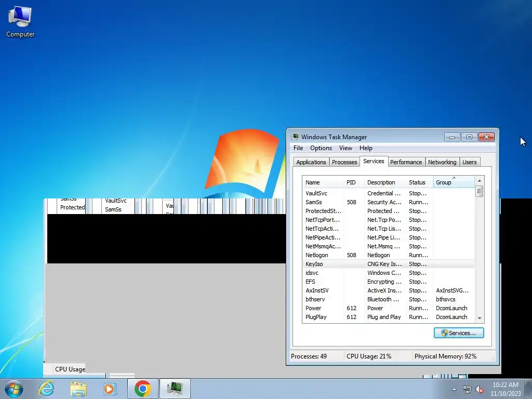
Task: Select the Netlogon service row
Action: (389, 255)
